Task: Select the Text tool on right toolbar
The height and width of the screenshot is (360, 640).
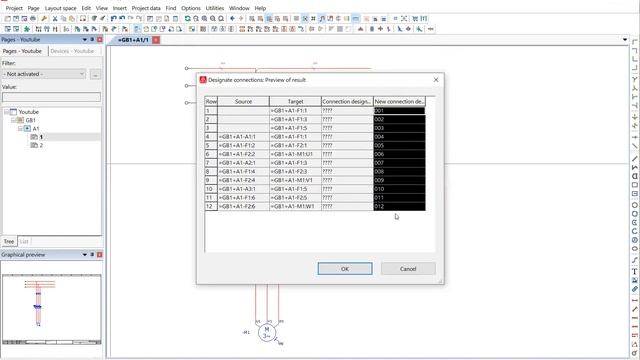Action: (635, 271)
